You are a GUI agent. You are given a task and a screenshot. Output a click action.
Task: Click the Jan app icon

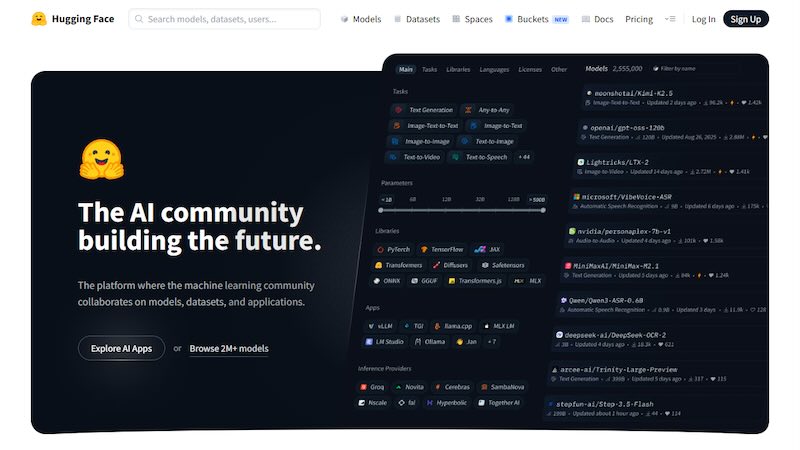coord(460,342)
